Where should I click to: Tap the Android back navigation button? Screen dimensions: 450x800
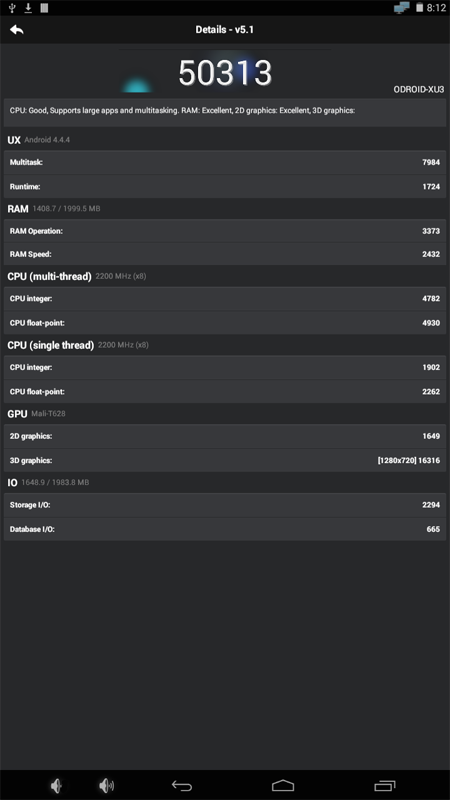(182, 786)
